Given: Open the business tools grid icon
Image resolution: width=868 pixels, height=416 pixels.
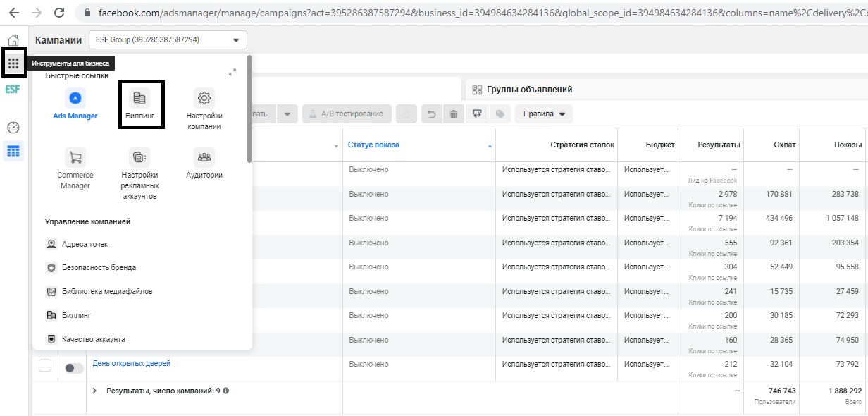Looking at the screenshot, I should pos(13,63).
